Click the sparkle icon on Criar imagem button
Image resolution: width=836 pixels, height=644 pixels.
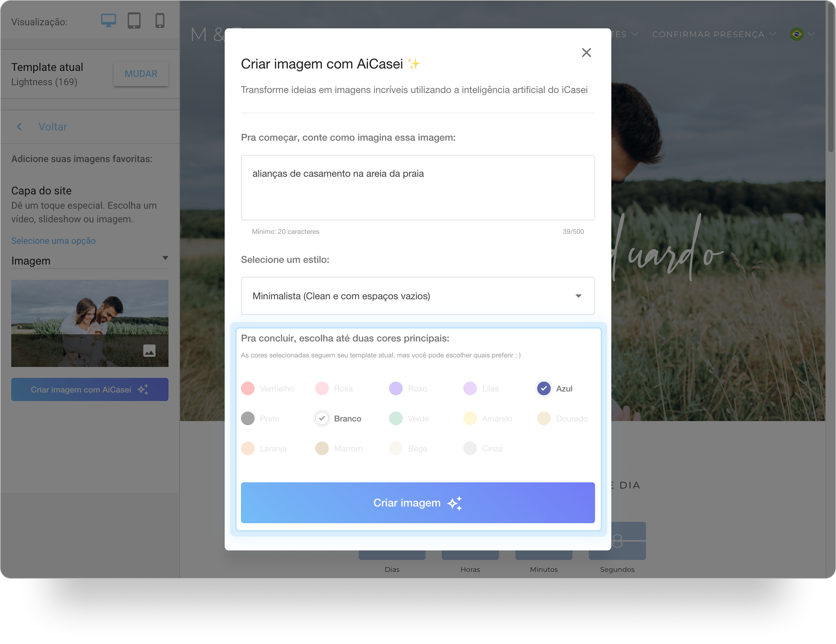point(456,503)
